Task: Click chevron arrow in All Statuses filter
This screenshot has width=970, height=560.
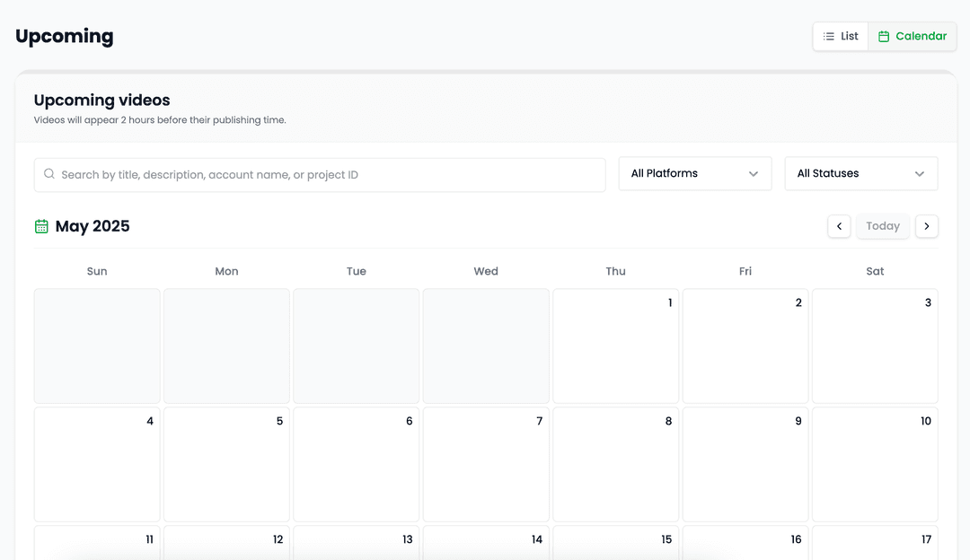Action: tap(920, 174)
